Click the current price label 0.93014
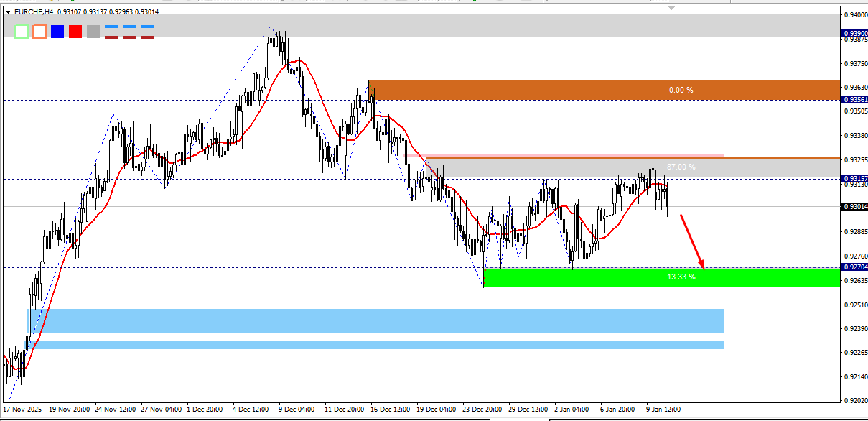The image size is (868, 421). click(855, 206)
